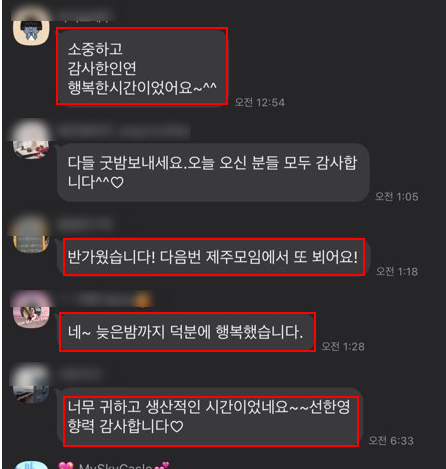Click the MySkyCastle sender name
Image resolution: width=446 pixels, height=469 pixels.
pyautogui.click(x=115, y=466)
